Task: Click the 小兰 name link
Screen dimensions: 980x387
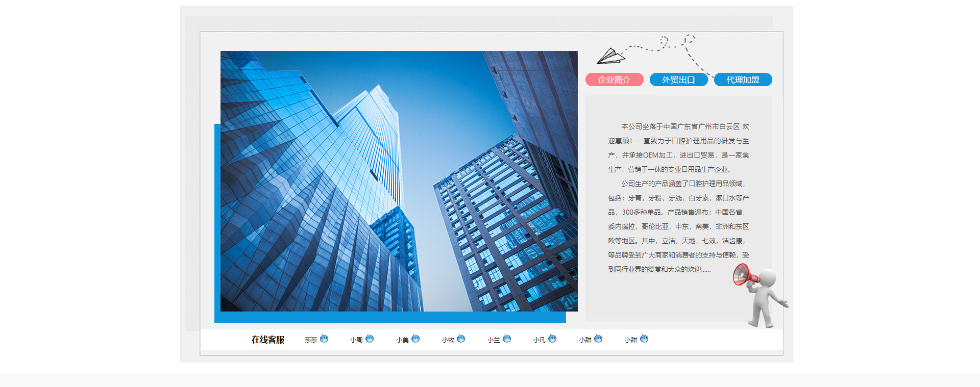Action: (x=494, y=340)
